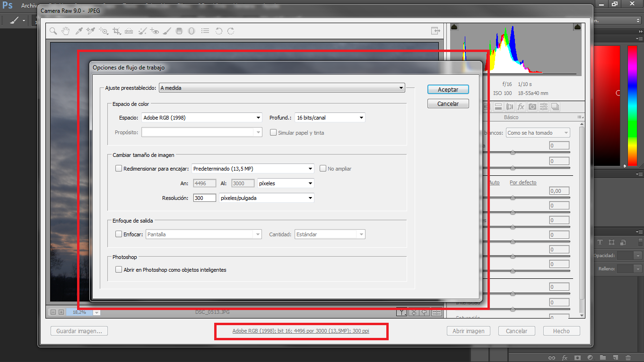Select the Graduated Filter tool

tap(179, 31)
